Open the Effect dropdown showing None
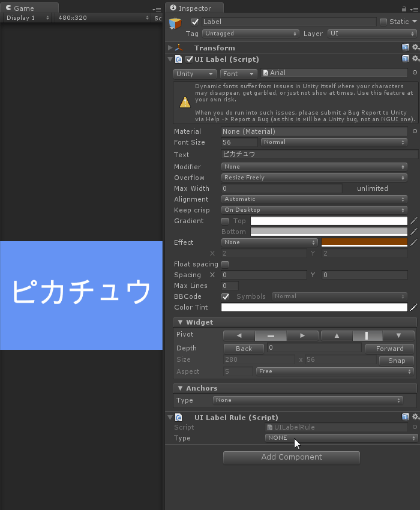 pos(269,242)
